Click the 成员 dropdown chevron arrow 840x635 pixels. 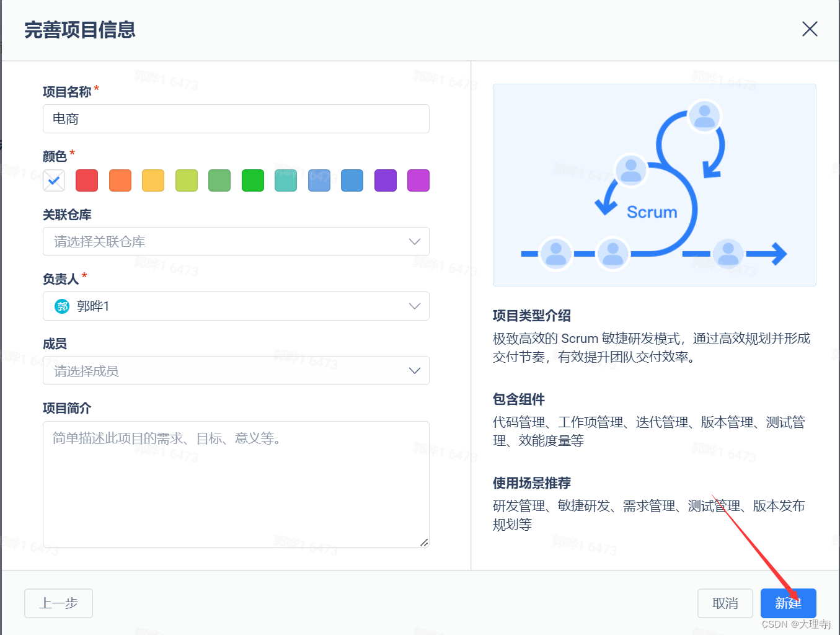tap(415, 370)
